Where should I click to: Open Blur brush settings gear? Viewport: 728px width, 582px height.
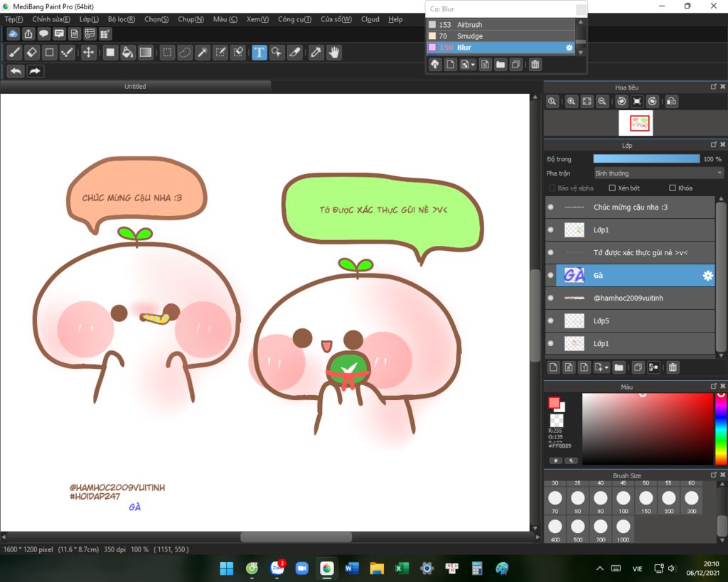569,48
